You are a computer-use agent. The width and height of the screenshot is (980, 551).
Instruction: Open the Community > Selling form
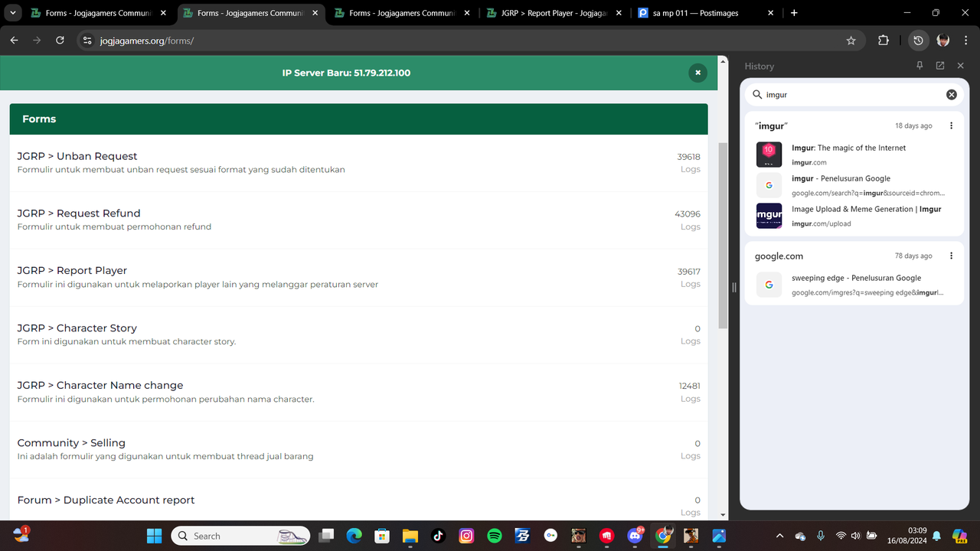71,443
